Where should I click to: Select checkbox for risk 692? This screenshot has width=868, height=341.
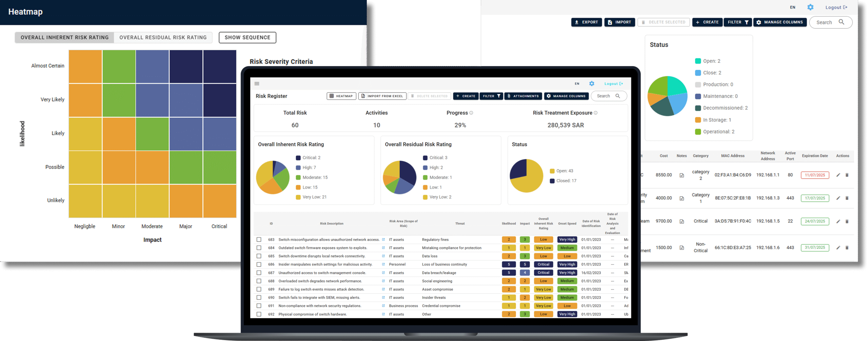tap(259, 314)
